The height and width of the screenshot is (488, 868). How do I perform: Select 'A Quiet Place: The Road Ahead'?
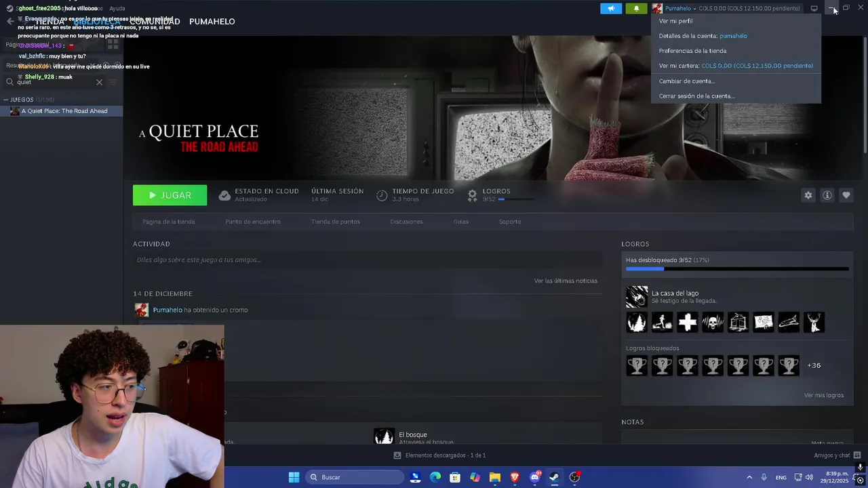[x=62, y=111]
